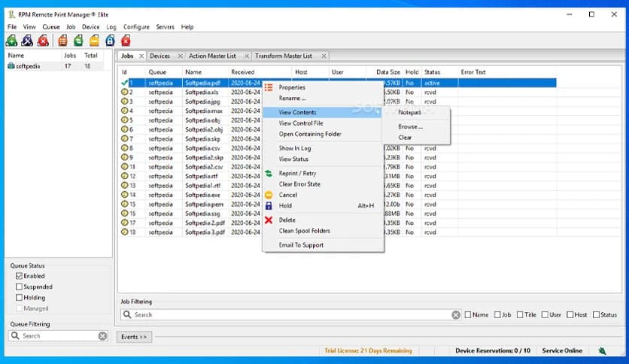The image size is (629, 364).
Task: Click the green plug icon in status bar
Action: (602, 350)
